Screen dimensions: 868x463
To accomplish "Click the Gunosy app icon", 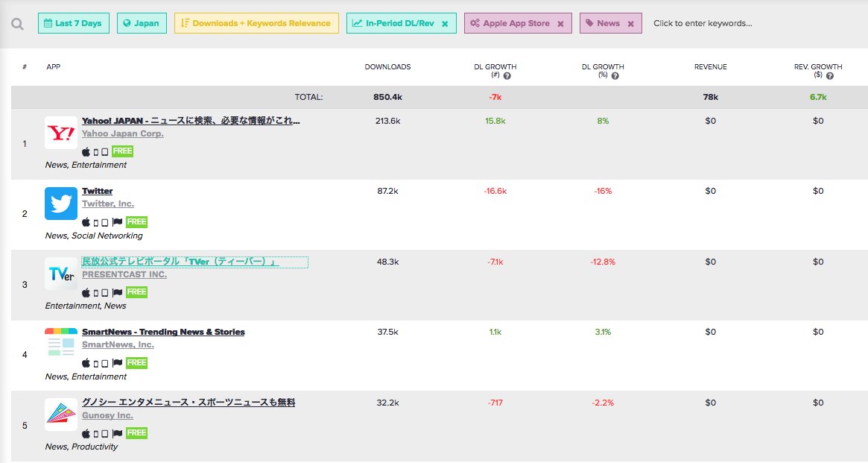I will (x=61, y=415).
